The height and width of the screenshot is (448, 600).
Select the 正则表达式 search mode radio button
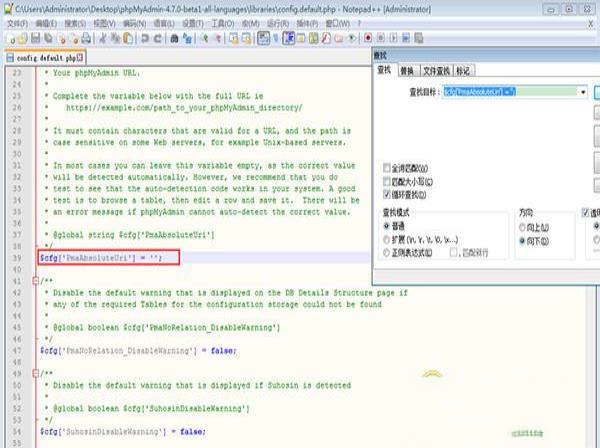pos(388,255)
